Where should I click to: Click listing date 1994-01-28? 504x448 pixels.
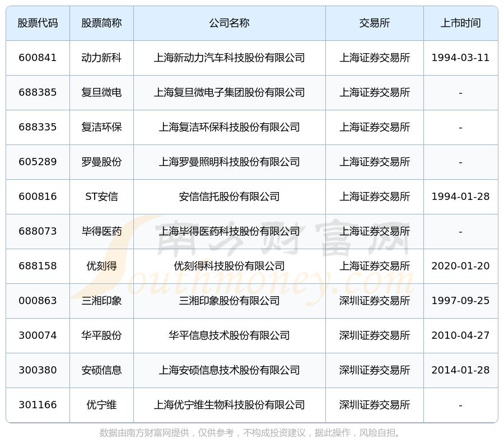click(x=461, y=197)
